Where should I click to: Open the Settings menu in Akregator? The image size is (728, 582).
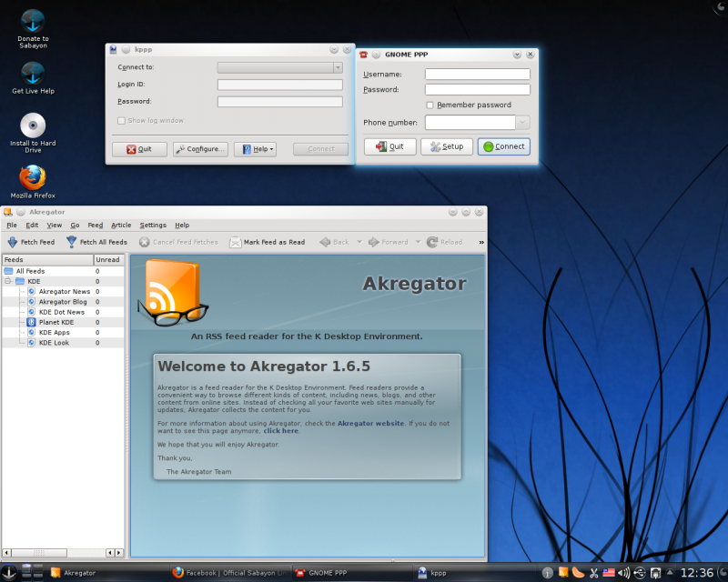click(x=153, y=225)
